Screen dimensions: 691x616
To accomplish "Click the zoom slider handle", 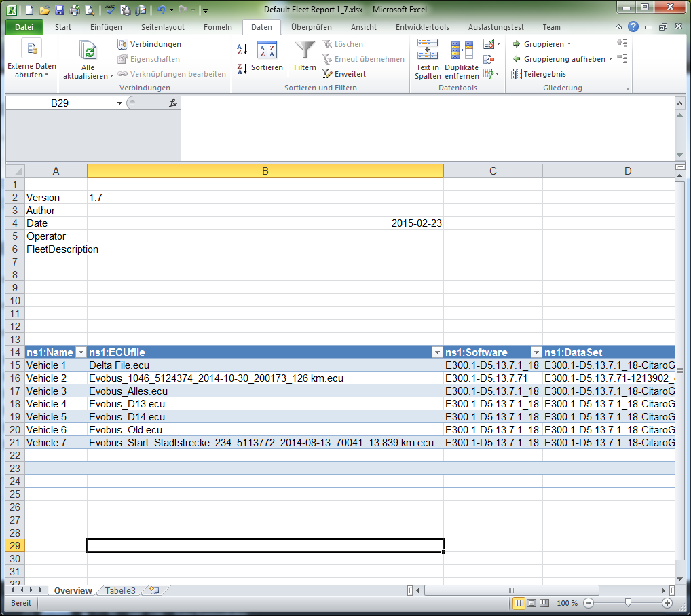I will tap(628, 603).
